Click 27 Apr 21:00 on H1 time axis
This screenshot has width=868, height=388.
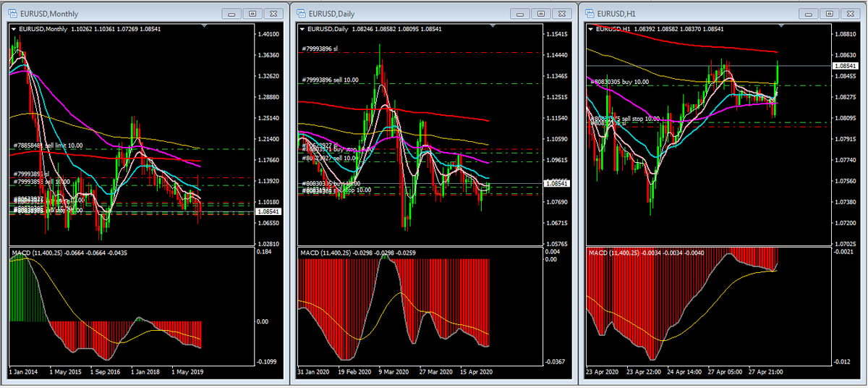click(767, 371)
